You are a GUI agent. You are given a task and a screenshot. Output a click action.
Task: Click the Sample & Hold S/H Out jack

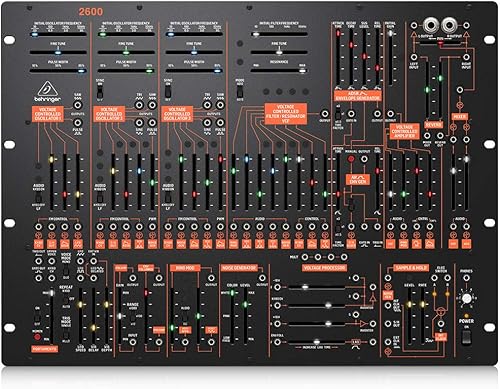pos(388,324)
